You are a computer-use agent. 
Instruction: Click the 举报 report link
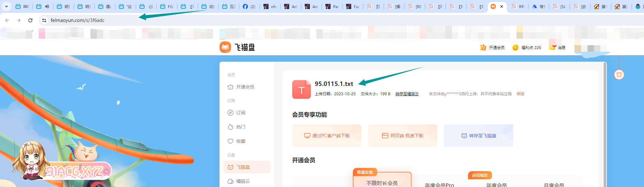pyautogui.click(x=520, y=94)
